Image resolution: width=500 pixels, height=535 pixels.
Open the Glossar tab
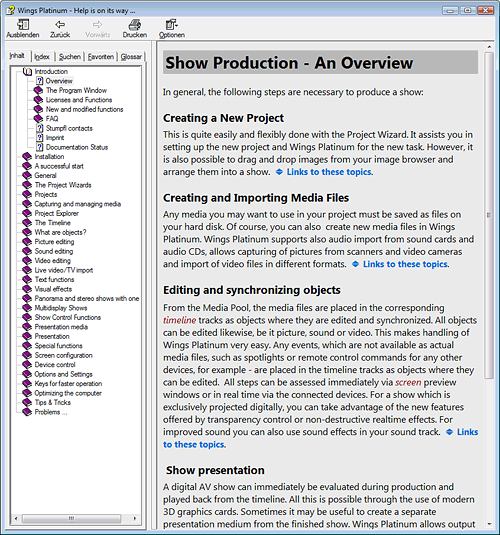click(131, 57)
